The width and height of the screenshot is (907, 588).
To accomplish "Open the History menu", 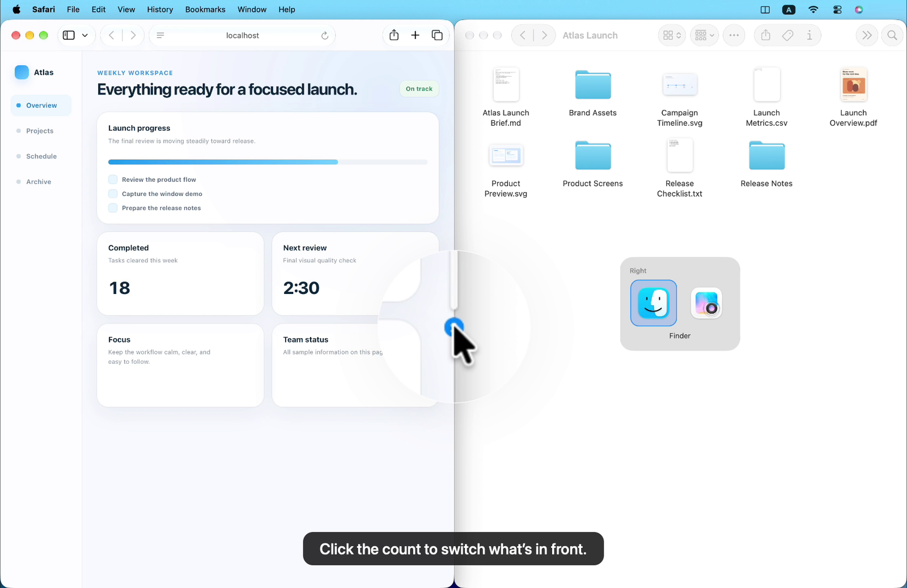I will (x=160, y=10).
